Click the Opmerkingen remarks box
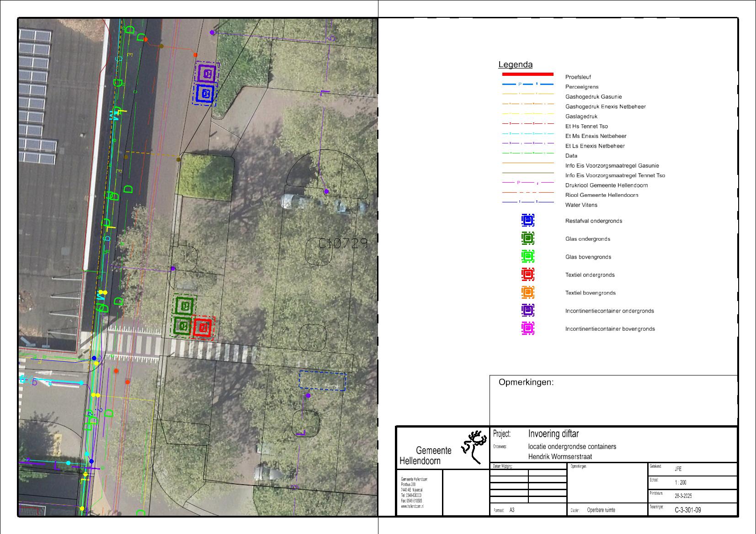 (613, 401)
